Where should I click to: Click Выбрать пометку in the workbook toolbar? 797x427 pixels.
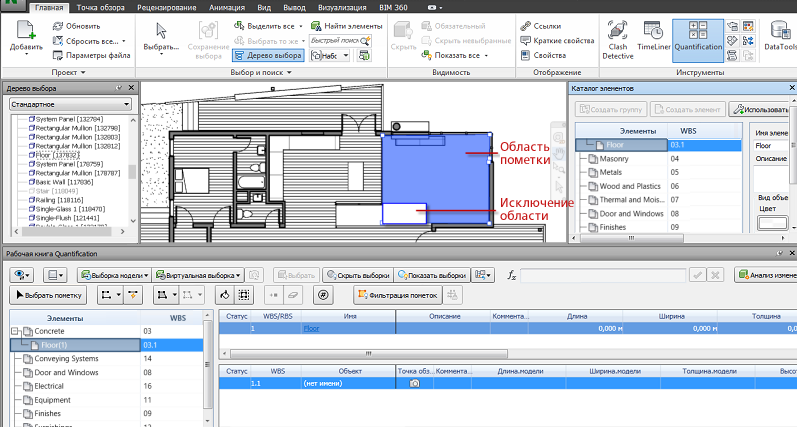(x=48, y=295)
